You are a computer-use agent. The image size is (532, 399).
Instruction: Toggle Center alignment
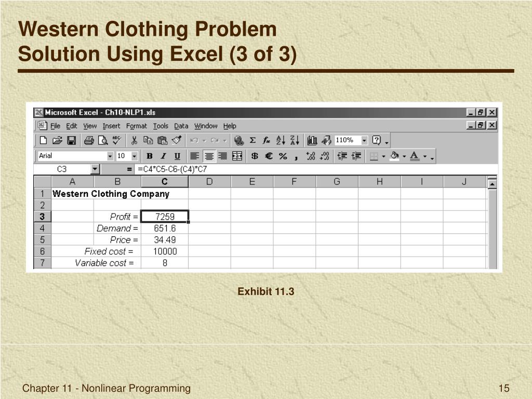[x=209, y=156]
